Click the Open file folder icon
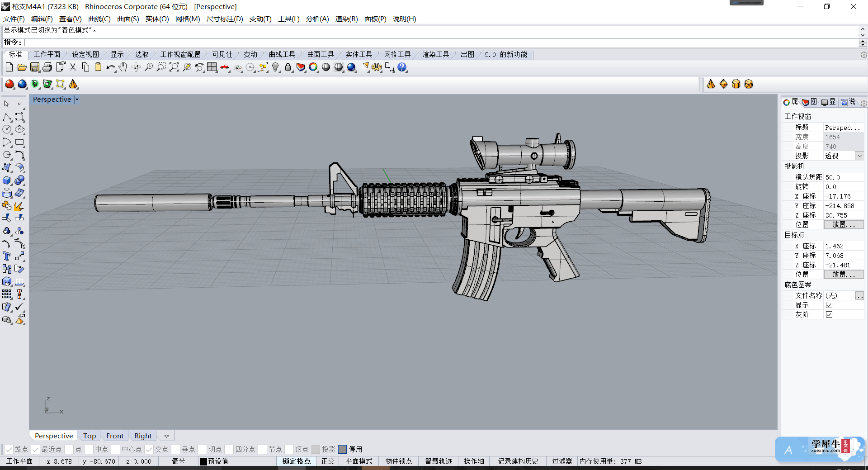The width and height of the screenshot is (868, 470). click(x=22, y=67)
